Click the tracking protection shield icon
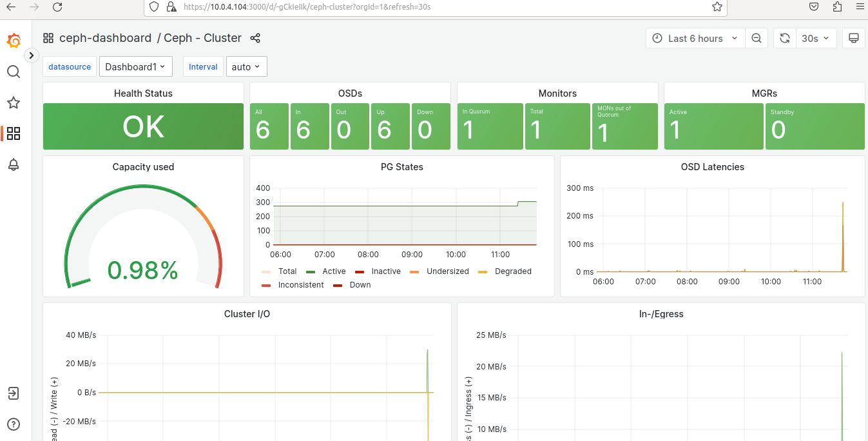 153,6
